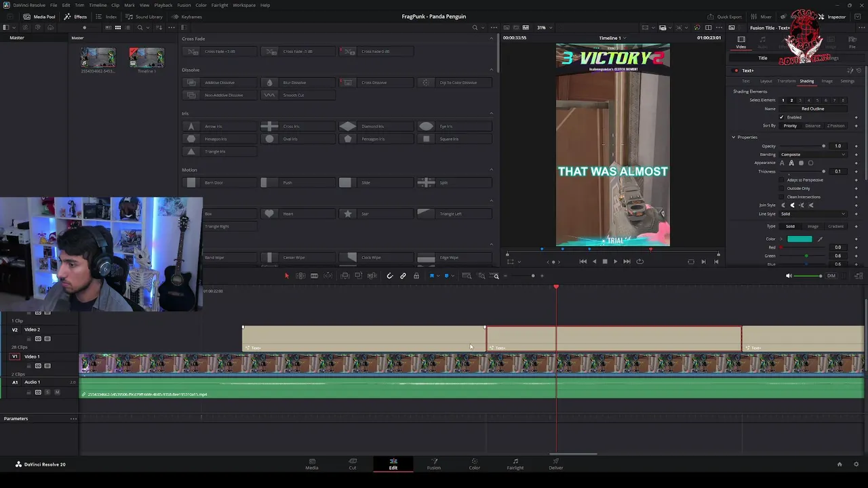Toggle loop playback in the viewer
The image size is (868, 488).
tap(639, 262)
